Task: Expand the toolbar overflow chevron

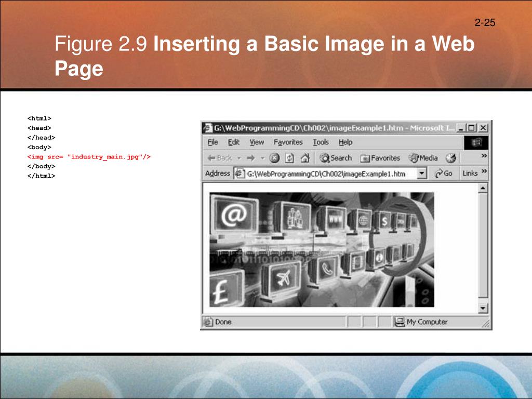Action: pyautogui.click(x=484, y=156)
